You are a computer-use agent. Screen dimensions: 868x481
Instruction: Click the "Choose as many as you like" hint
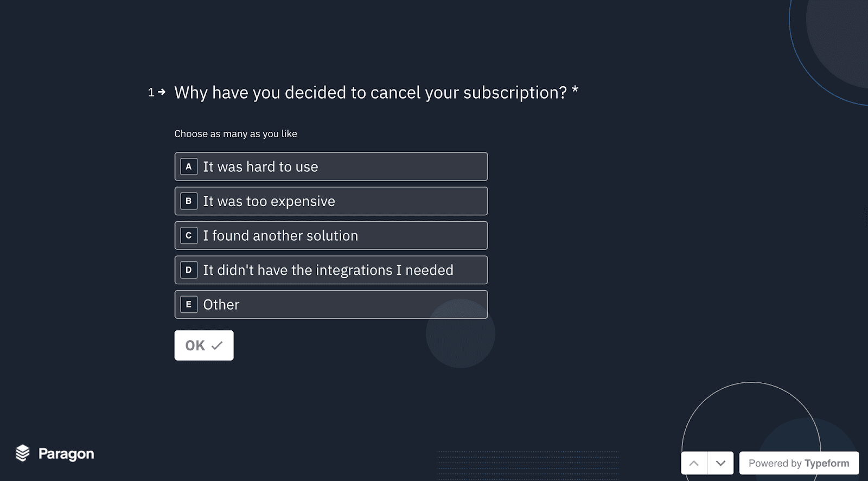(235, 134)
